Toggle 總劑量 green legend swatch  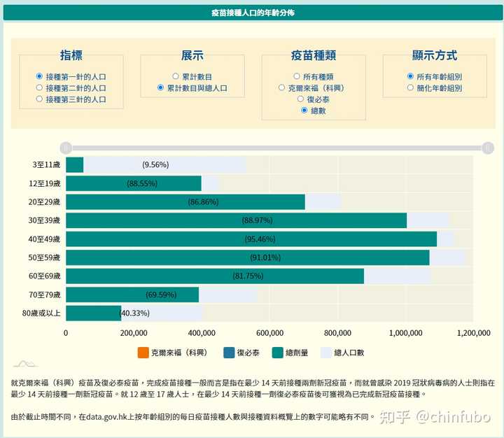tap(277, 353)
